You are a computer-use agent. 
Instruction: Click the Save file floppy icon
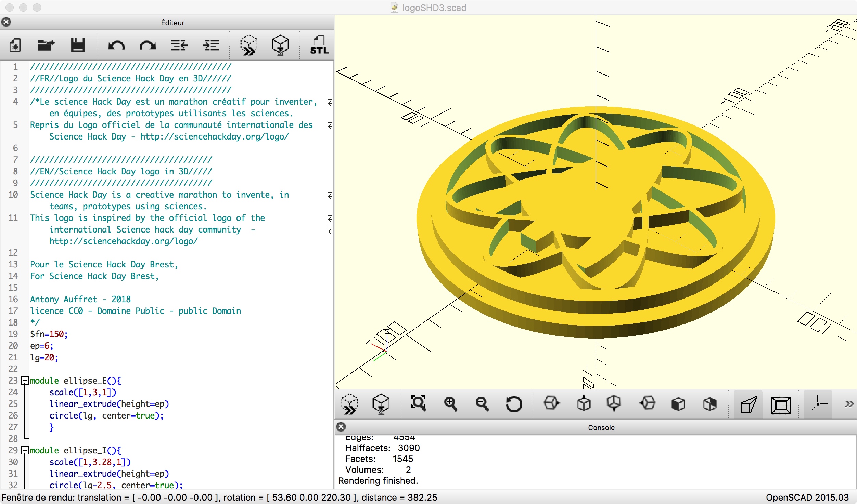click(x=78, y=45)
